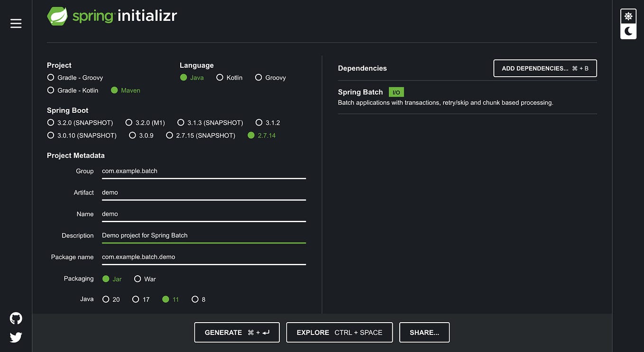Click the I/O badge next to Spring Batch

click(396, 92)
